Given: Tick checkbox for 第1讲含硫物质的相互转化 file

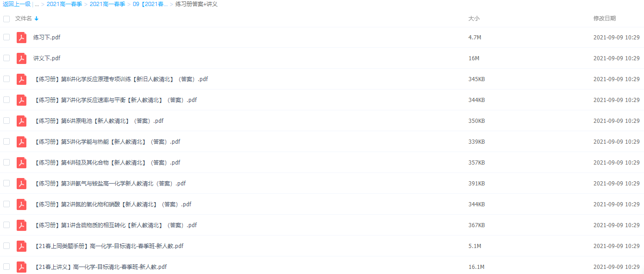Looking at the screenshot, I should point(6,225).
